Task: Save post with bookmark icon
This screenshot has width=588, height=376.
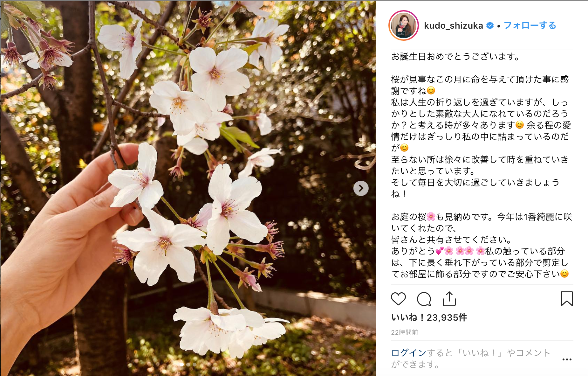Action: pyautogui.click(x=567, y=299)
